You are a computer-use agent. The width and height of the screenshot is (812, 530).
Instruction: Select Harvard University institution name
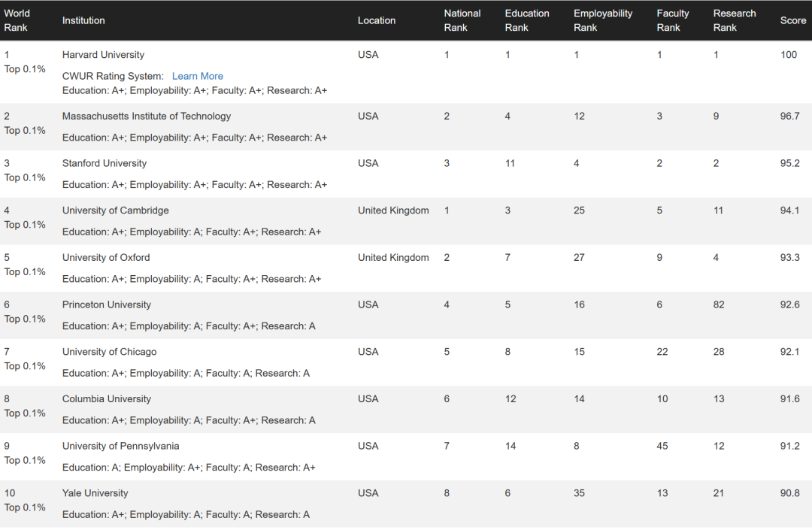pos(103,55)
